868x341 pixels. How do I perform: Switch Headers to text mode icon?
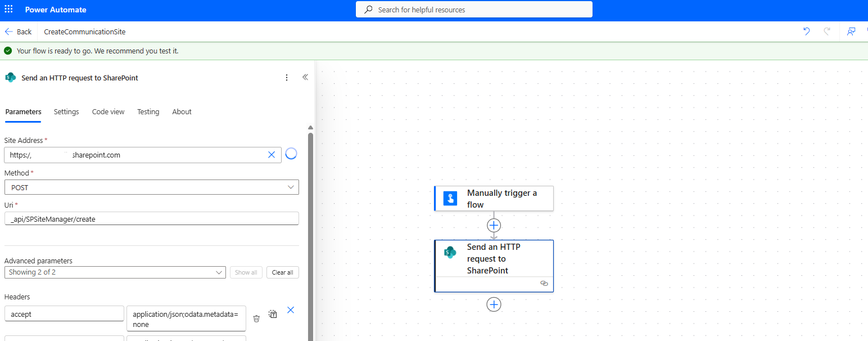click(x=273, y=314)
